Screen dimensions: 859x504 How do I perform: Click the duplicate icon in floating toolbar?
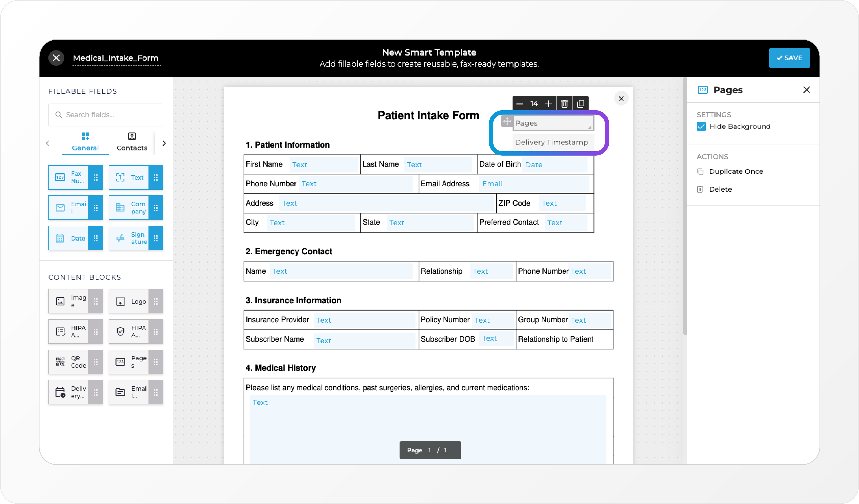[580, 104]
